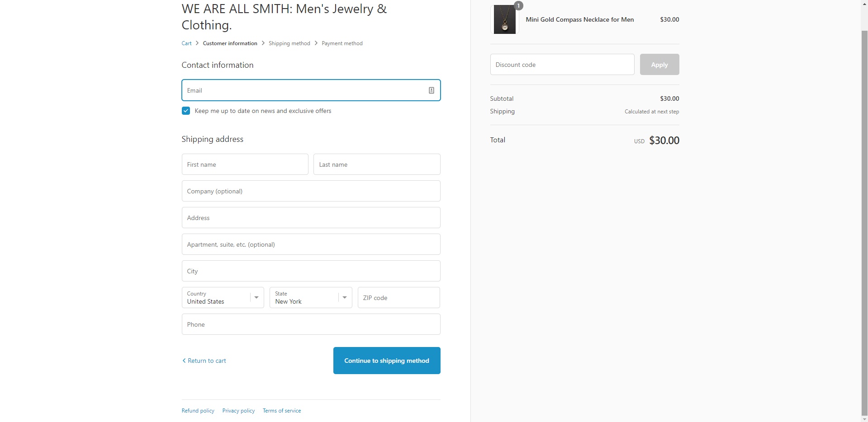The image size is (868, 422).
Task: Uncheck Keep me up to date on news
Action: pyautogui.click(x=186, y=111)
